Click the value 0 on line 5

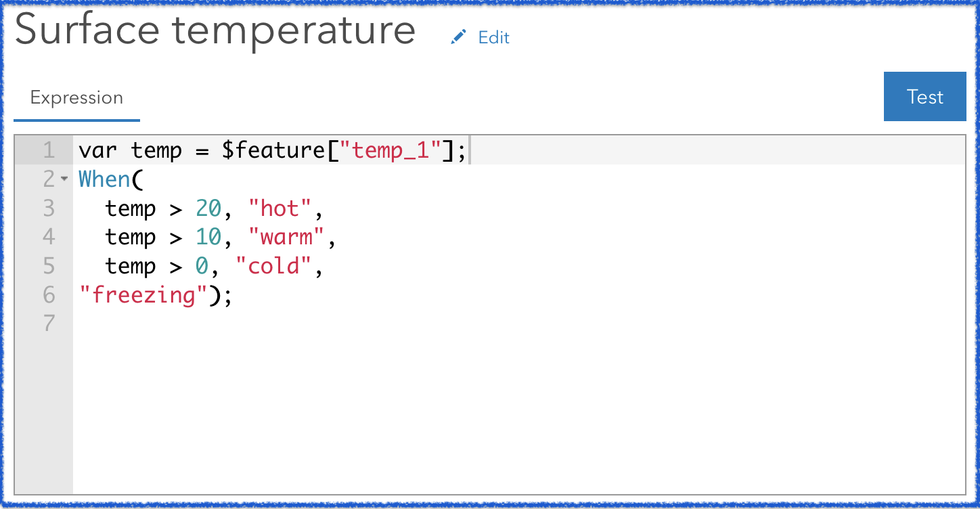[x=202, y=266]
